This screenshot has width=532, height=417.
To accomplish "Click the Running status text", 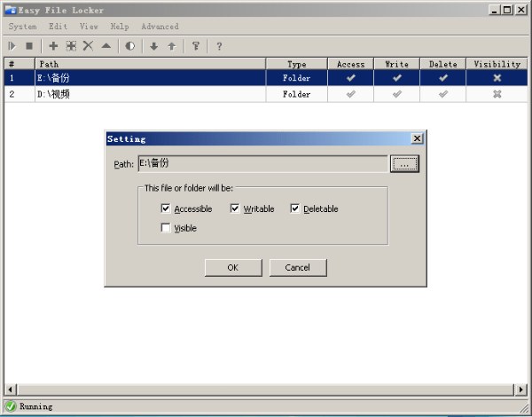I will tap(36, 406).
